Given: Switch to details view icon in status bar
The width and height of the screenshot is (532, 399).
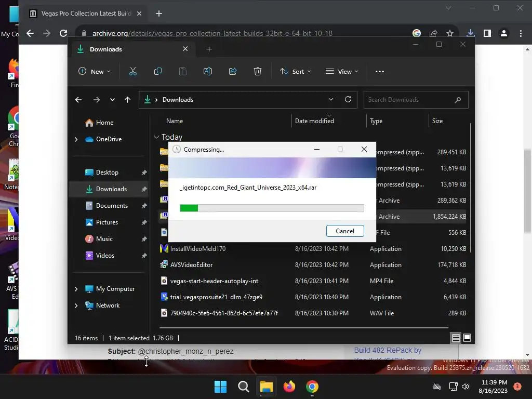Looking at the screenshot, I should 456,338.
